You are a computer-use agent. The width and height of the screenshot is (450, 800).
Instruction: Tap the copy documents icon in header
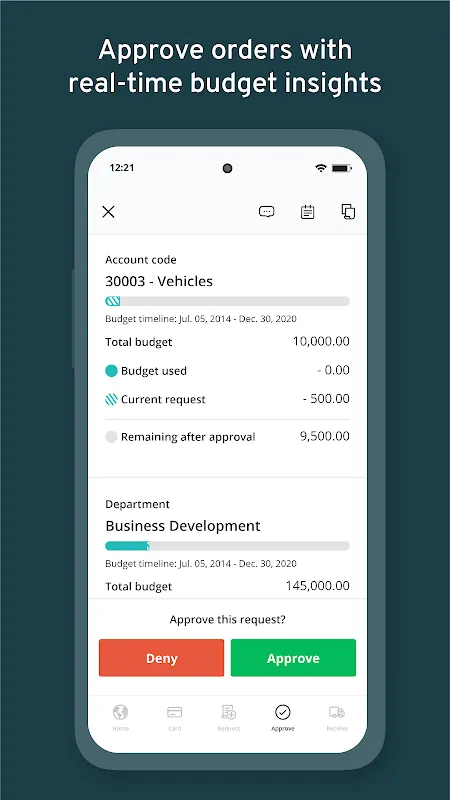pos(348,212)
